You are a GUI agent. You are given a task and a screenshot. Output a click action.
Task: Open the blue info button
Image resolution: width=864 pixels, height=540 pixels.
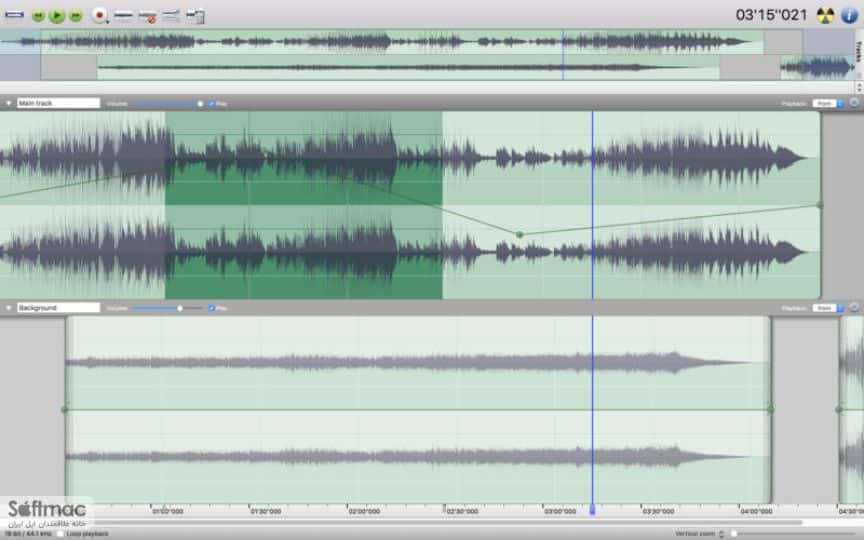[849, 15]
